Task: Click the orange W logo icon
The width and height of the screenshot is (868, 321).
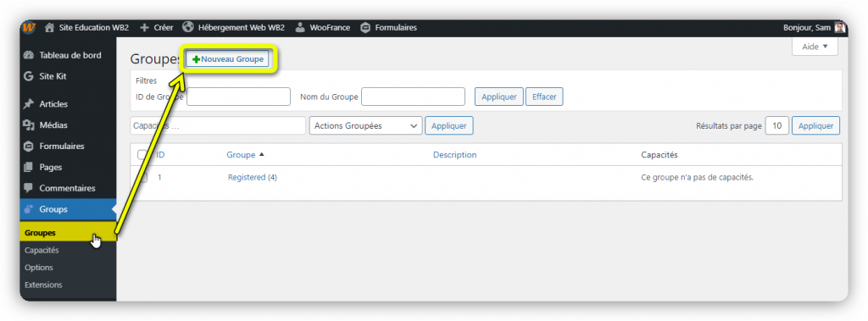Action: (x=30, y=28)
